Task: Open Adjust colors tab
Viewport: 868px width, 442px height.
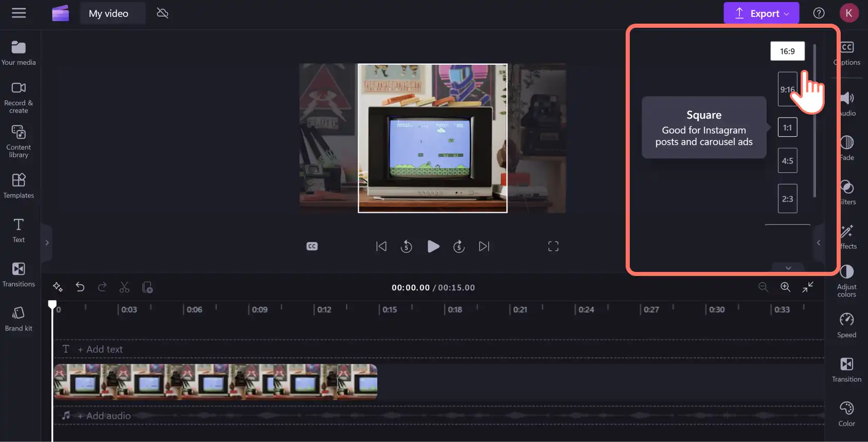Action: pos(847,281)
